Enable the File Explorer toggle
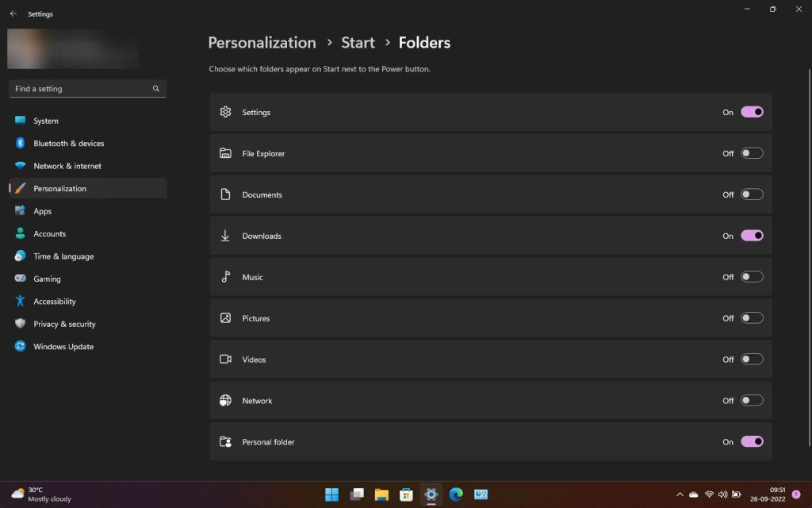The height and width of the screenshot is (508, 812). [752, 153]
